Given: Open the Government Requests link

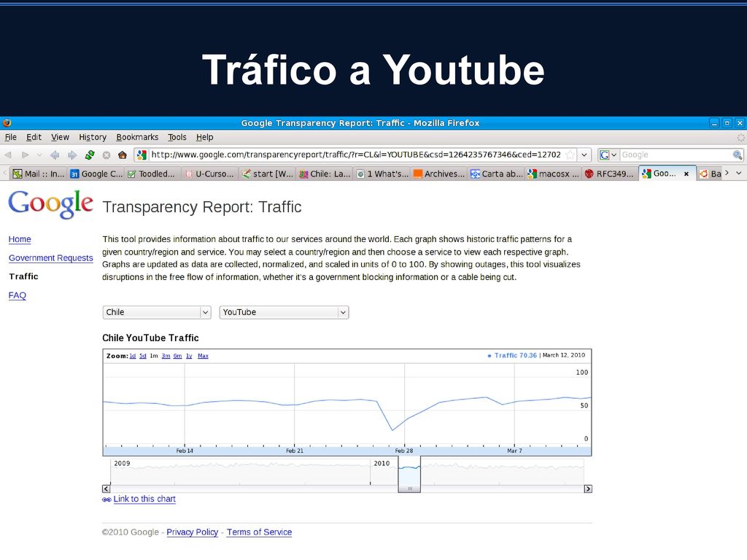Looking at the screenshot, I should (50, 257).
